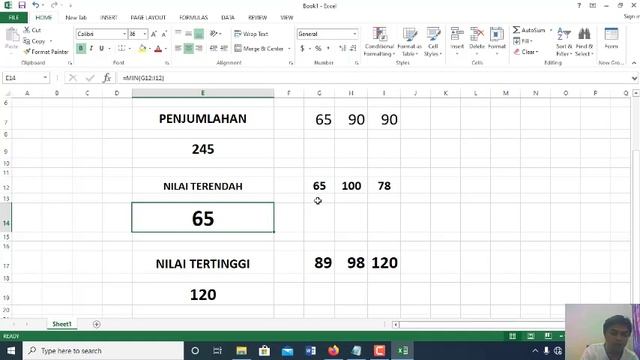Click the Undo arrow icon
The image size is (640, 360).
[36, 5]
